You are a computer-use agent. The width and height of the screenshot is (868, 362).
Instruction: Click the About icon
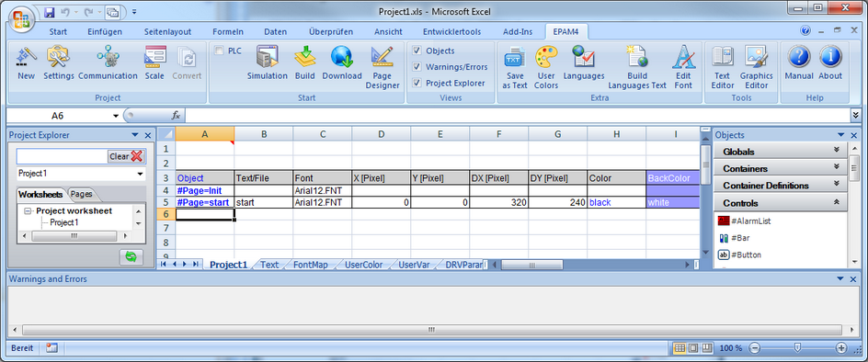(x=830, y=57)
